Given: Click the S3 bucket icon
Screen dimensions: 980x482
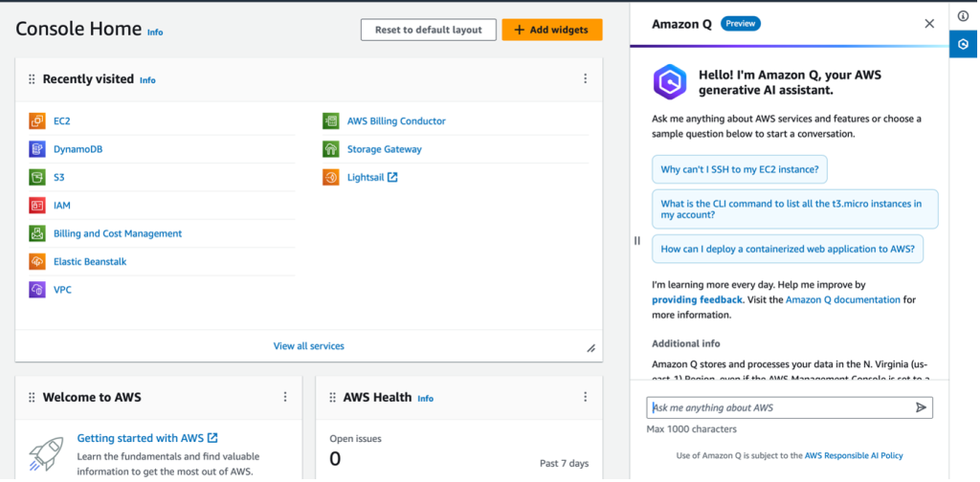Looking at the screenshot, I should [x=36, y=177].
